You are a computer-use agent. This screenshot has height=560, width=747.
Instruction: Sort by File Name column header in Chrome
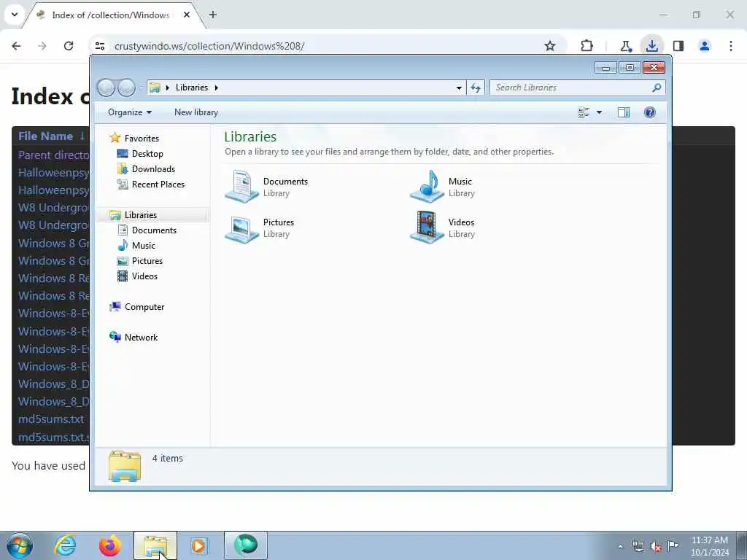point(45,136)
